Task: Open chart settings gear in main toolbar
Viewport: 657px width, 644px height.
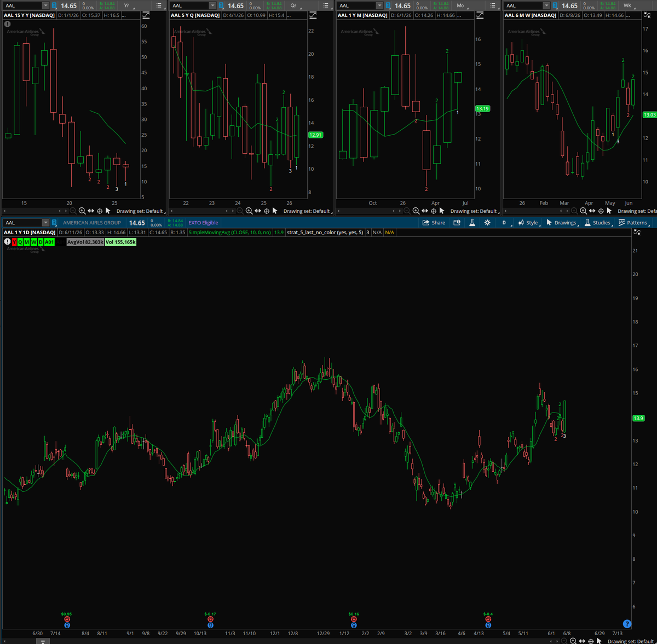Action: [487, 223]
